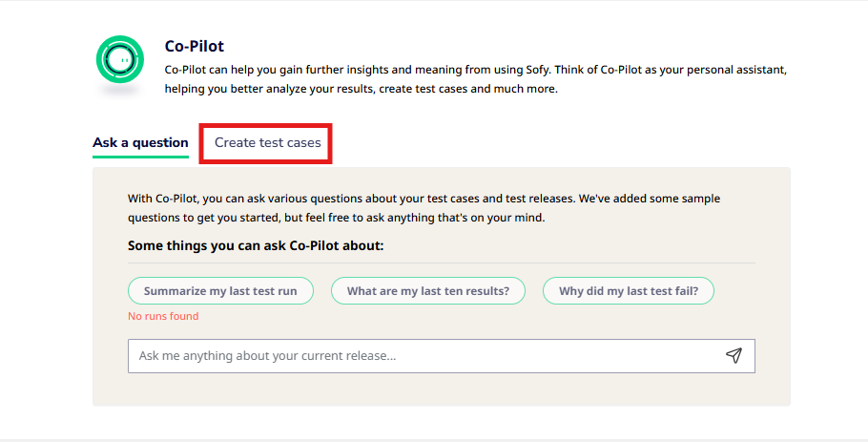Click the Co-Pilot description paragraph beside the avatar
Image resolution: width=868 pixels, height=442 pixels.
tap(476, 79)
